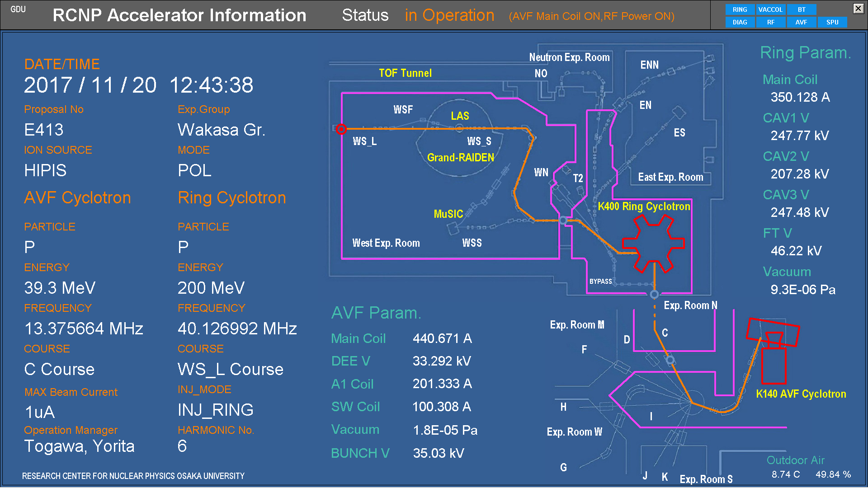Click the AVF Vacuum reading value
868x488 pixels.
tap(445, 430)
